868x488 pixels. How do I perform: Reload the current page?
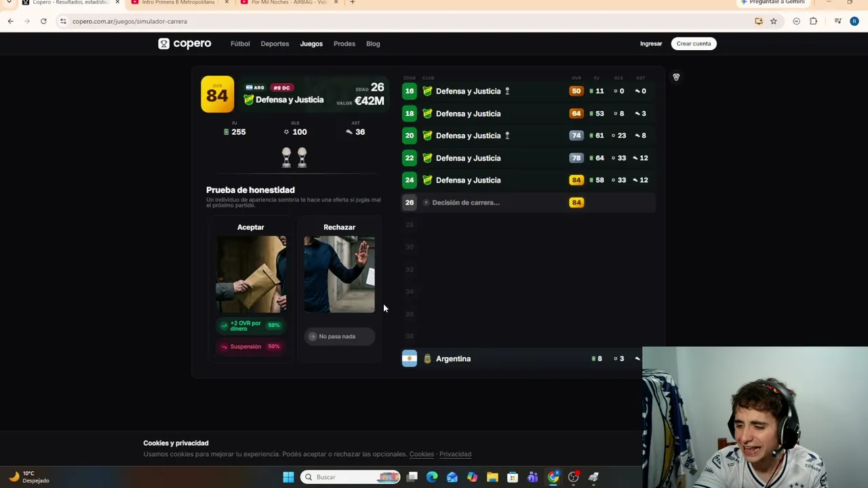pyautogui.click(x=43, y=21)
